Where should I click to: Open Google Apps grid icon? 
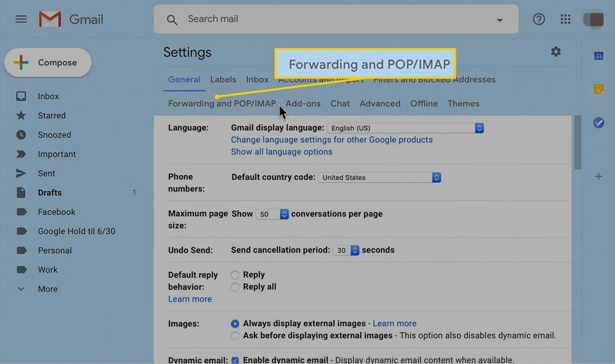click(565, 19)
